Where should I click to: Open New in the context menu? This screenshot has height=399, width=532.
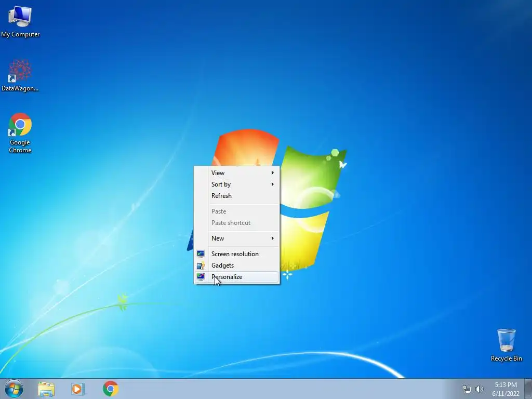point(237,238)
